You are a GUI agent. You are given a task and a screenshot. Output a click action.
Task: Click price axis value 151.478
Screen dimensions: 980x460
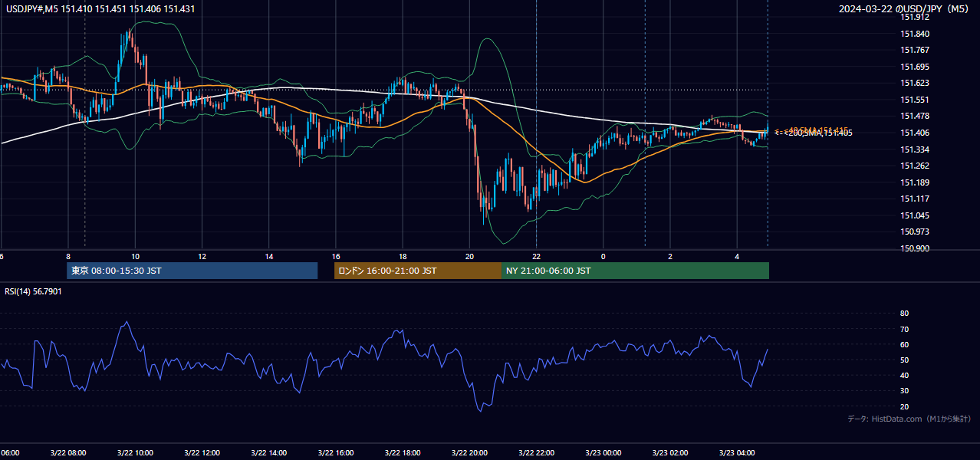914,116
